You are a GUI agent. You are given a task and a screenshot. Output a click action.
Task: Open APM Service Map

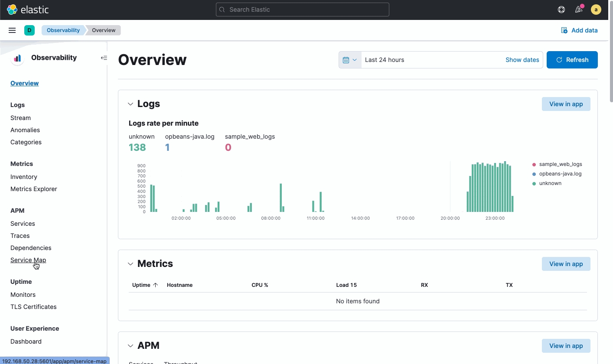pos(28,260)
